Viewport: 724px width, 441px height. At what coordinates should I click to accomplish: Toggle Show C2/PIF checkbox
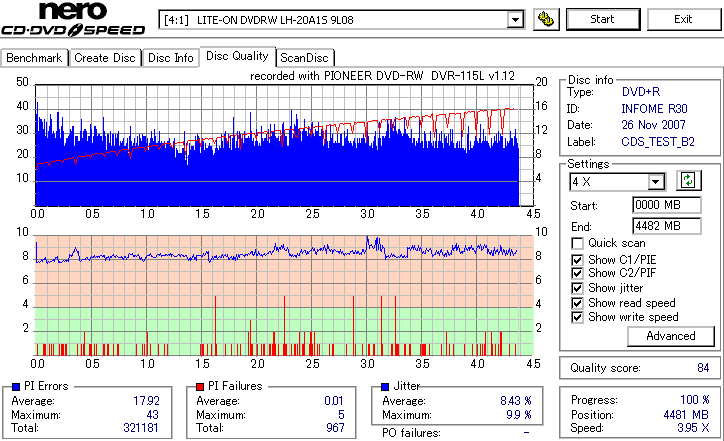tap(577, 273)
